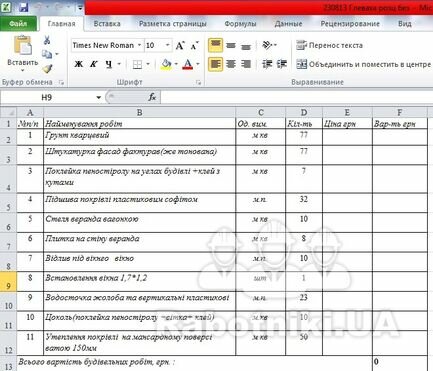Click the text orientation icon
The width and height of the screenshot is (433, 371).
click(x=267, y=45)
